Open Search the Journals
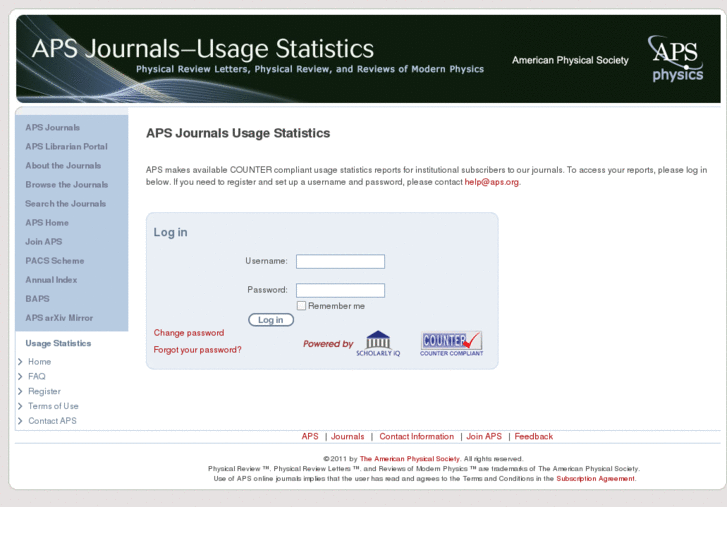The width and height of the screenshot is (727, 545). click(x=65, y=204)
